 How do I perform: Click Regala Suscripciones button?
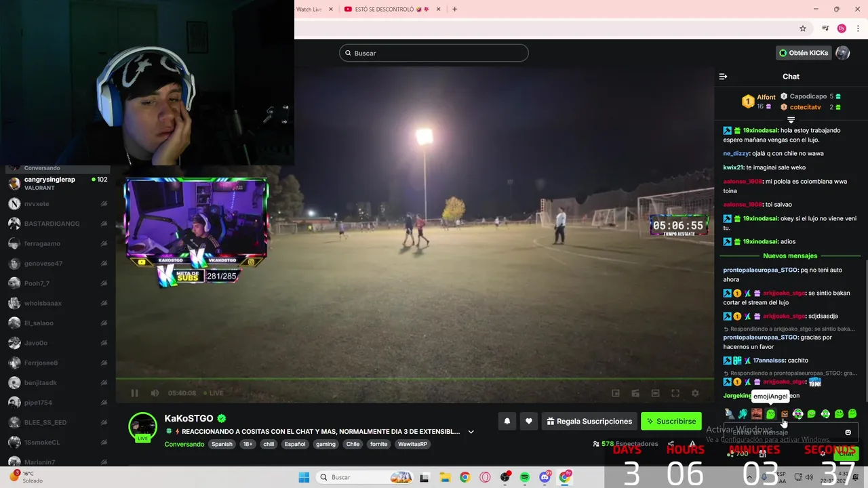[589, 421]
